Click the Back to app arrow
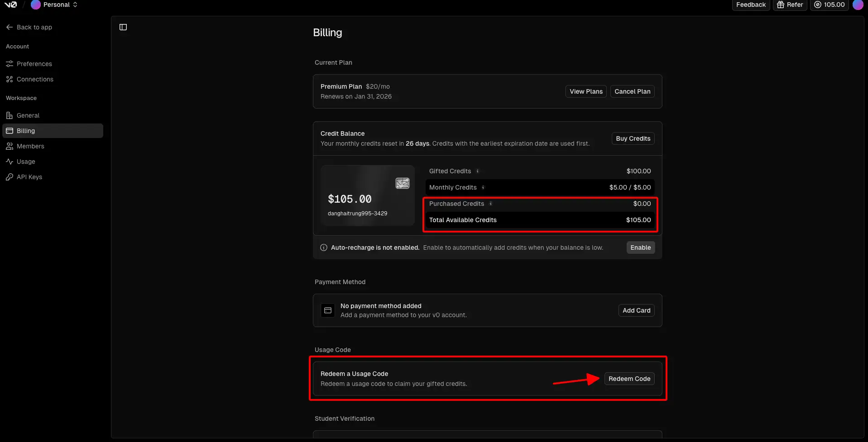868x442 pixels. point(10,27)
